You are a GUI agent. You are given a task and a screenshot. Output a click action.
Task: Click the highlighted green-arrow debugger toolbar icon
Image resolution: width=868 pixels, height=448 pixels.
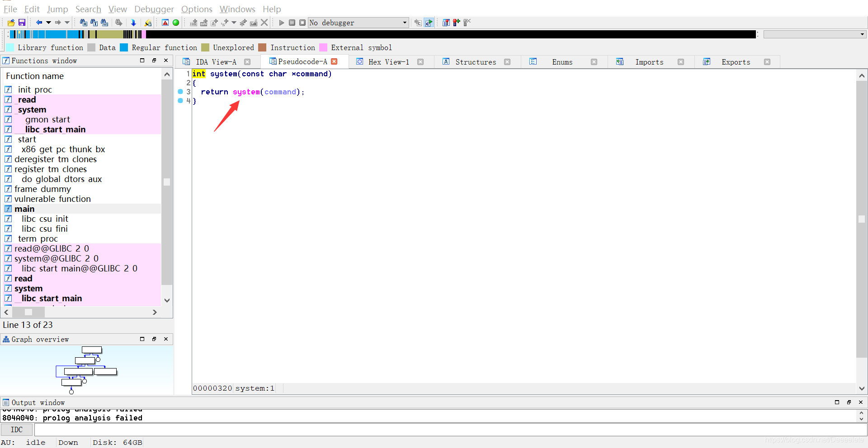429,23
